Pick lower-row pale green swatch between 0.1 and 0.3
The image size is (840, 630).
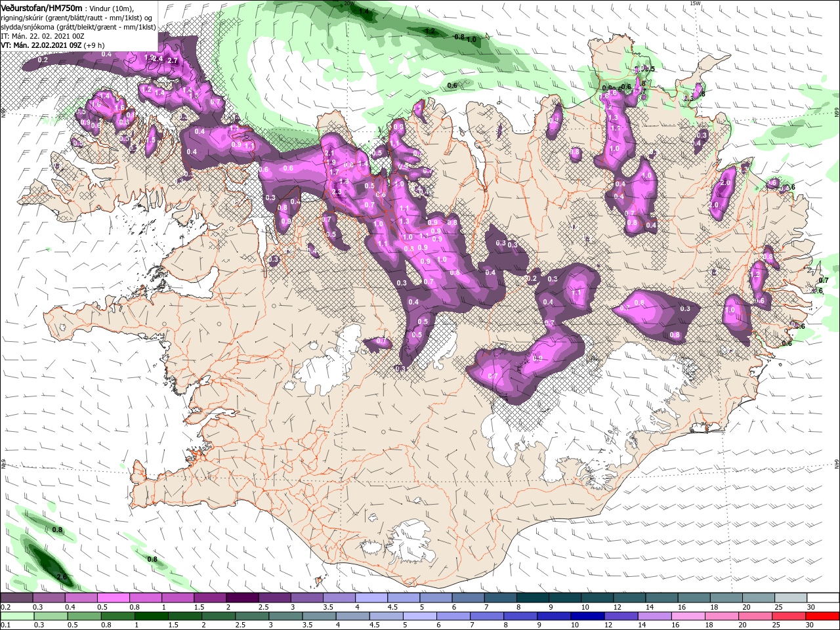coord(16,616)
